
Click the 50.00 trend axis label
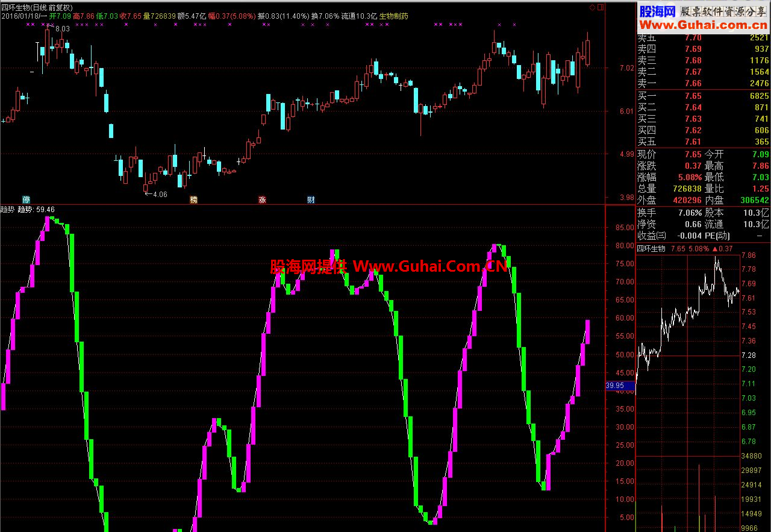pos(625,354)
